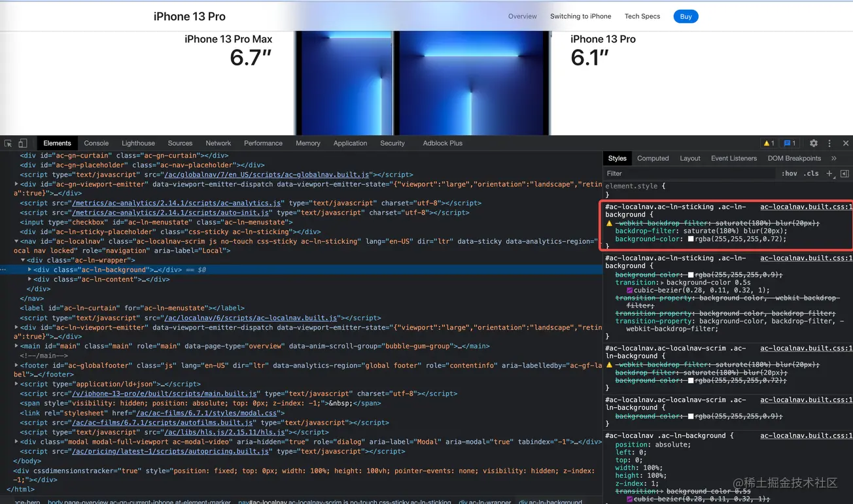
Task: Open the Issues counter with blue speech bubble
Action: 790,143
